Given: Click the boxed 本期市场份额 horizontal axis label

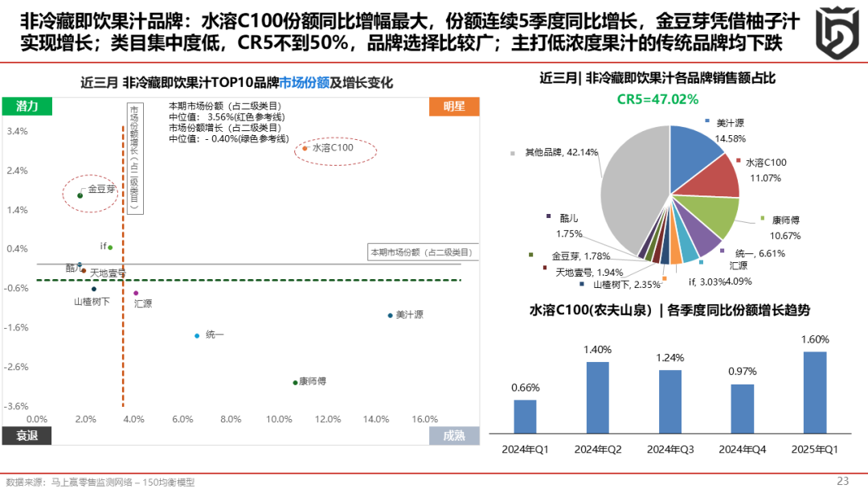Looking at the screenshot, I should tap(423, 253).
